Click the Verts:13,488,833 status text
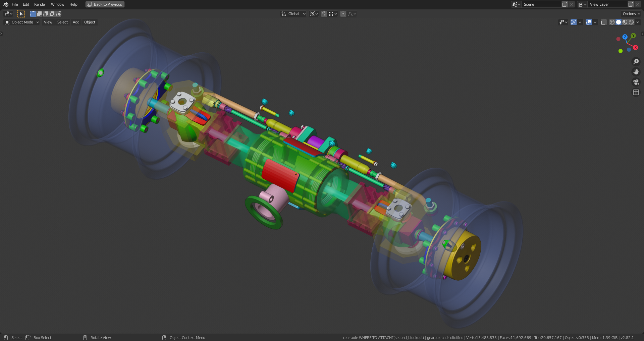644x341 pixels. click(481, 338)
